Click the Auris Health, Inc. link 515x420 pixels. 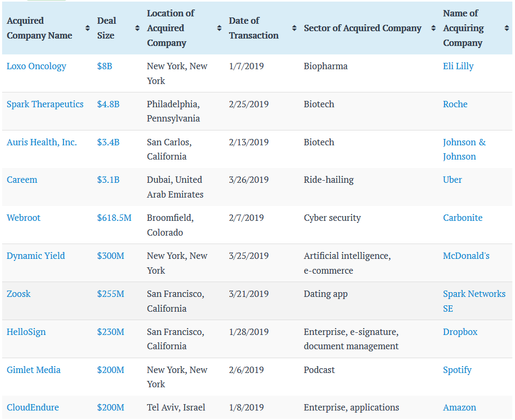pyautogui.click(x=42, y=142)
